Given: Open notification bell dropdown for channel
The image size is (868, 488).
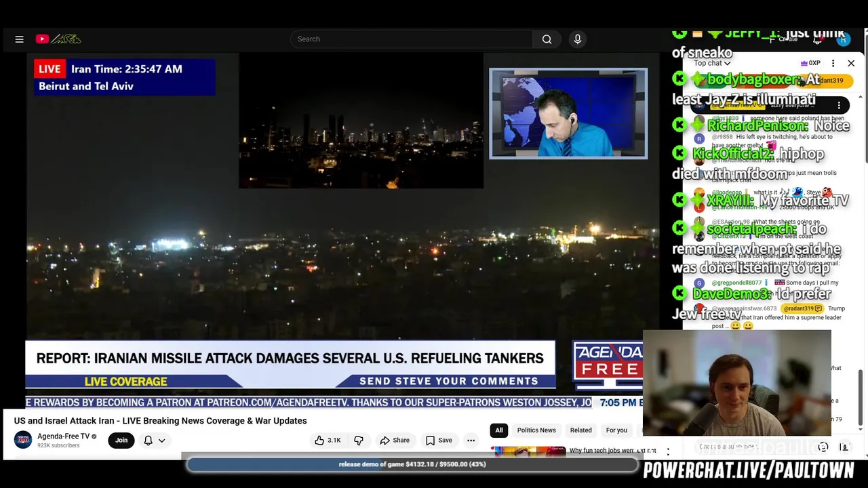Looking at the screenshot, I should pos(155,441).
